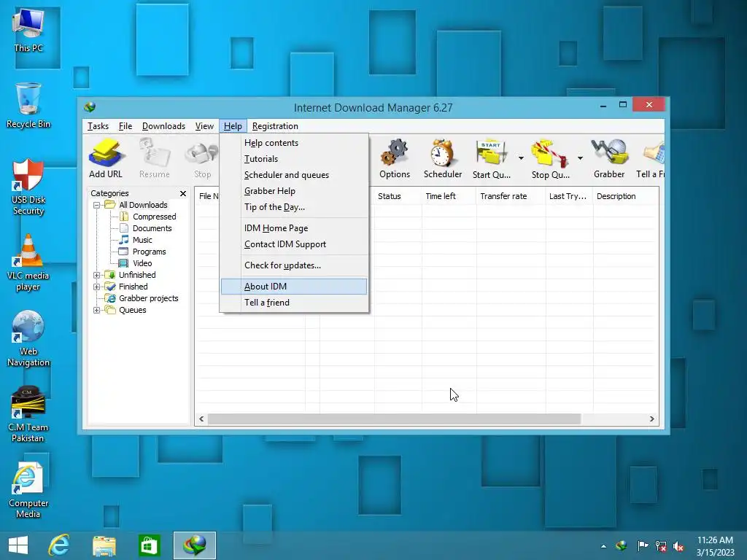Select VLC media player desktop icon
The image size is (747, 560).
(28, 263)
